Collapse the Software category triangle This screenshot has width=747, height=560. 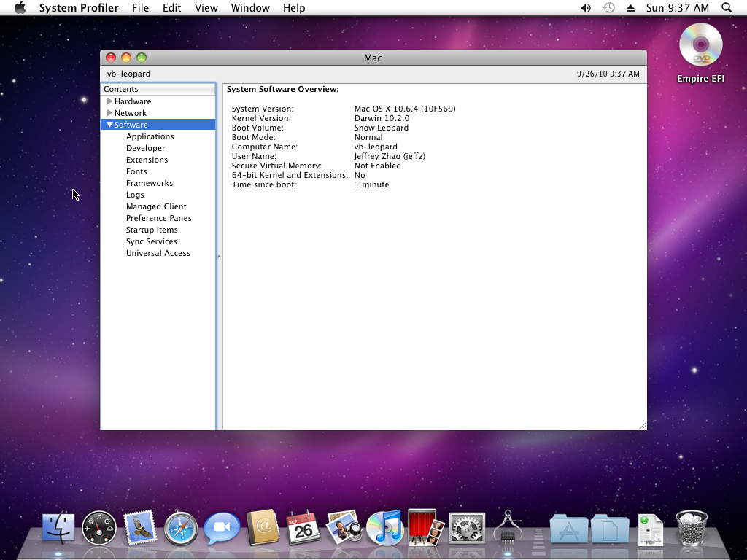[109, 124]
